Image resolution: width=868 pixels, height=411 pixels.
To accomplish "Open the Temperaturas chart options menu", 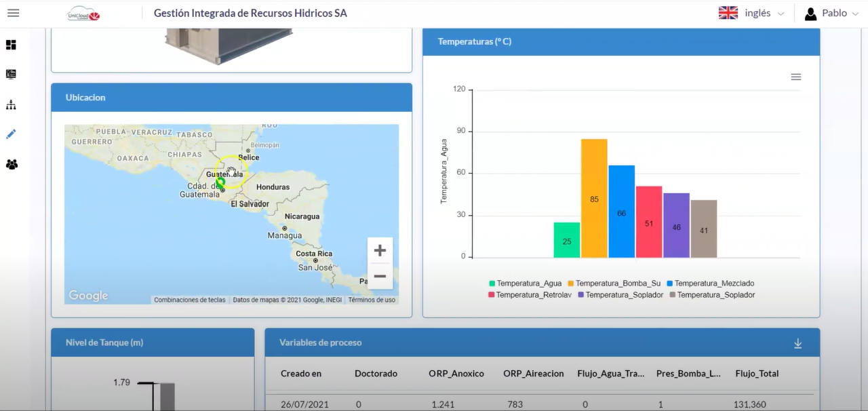I will coord(796,77).
